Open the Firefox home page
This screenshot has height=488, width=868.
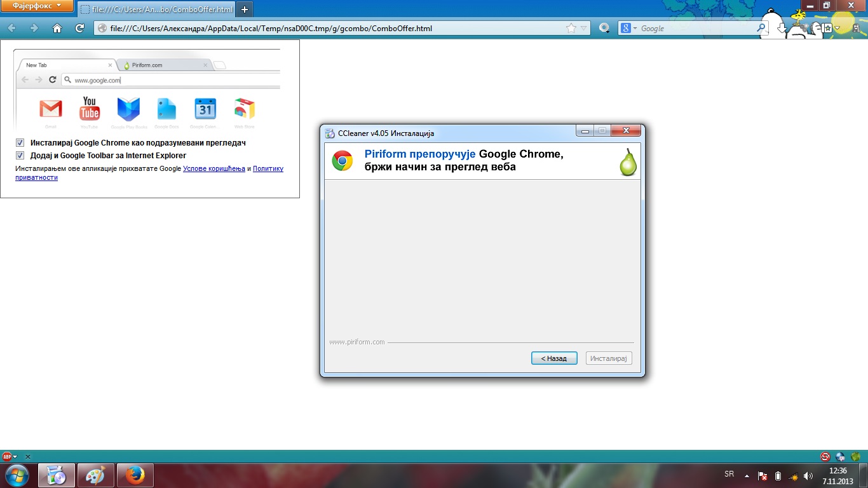[x=57, y=28]
